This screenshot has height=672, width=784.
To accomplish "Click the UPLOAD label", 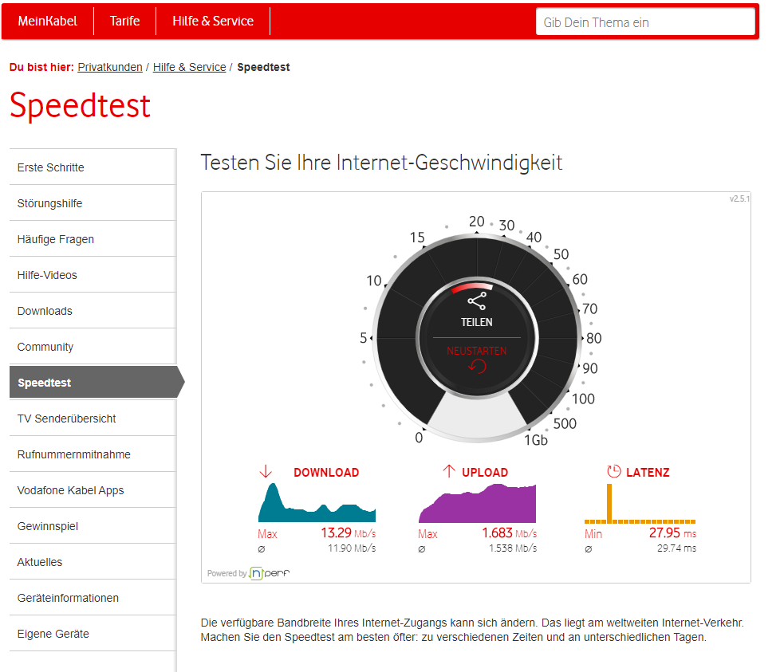I will point(484,472).
